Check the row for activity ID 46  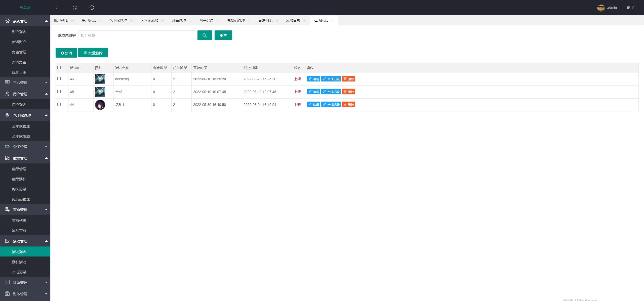59,79
